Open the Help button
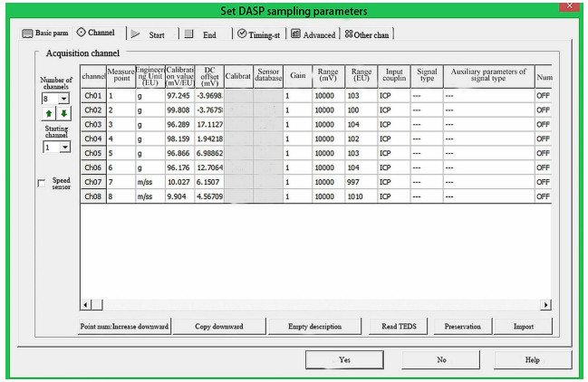Screen dimensions: 588x382 click(533, 359)
